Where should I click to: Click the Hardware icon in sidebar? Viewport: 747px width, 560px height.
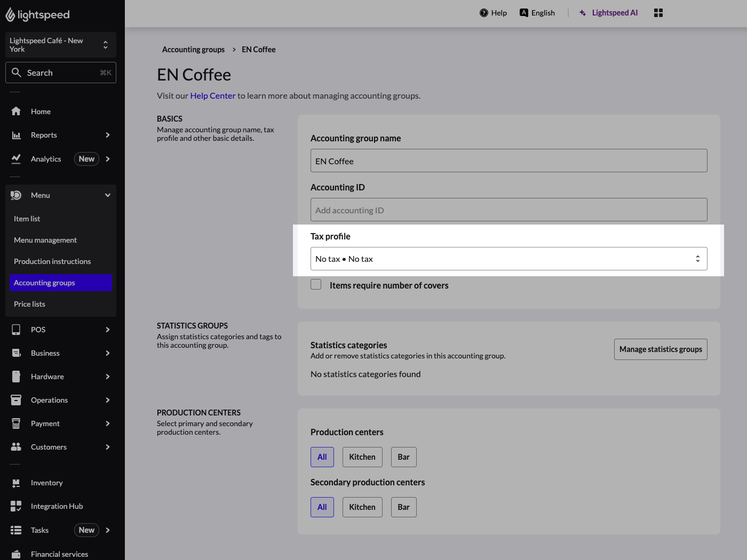coord(16,377)
